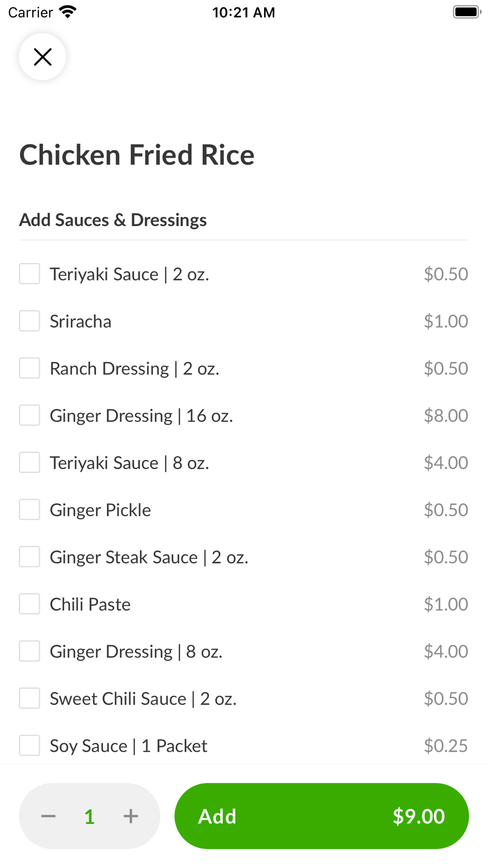Close the Chicken Fried Rice options screen
This screenshot has height=868, width=488.
pyautogui.click(x=42, y=57)
